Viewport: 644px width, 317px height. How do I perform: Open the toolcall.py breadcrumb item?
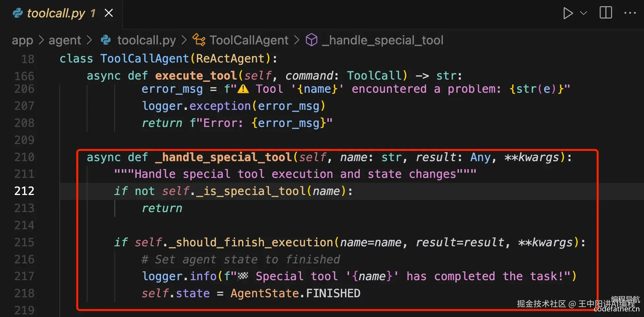tap(147, 40)
